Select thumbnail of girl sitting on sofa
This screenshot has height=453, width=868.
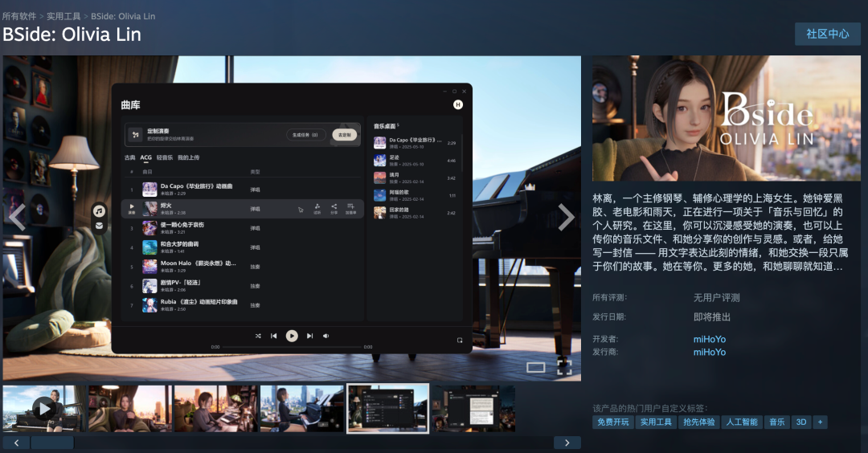point(129,409)
